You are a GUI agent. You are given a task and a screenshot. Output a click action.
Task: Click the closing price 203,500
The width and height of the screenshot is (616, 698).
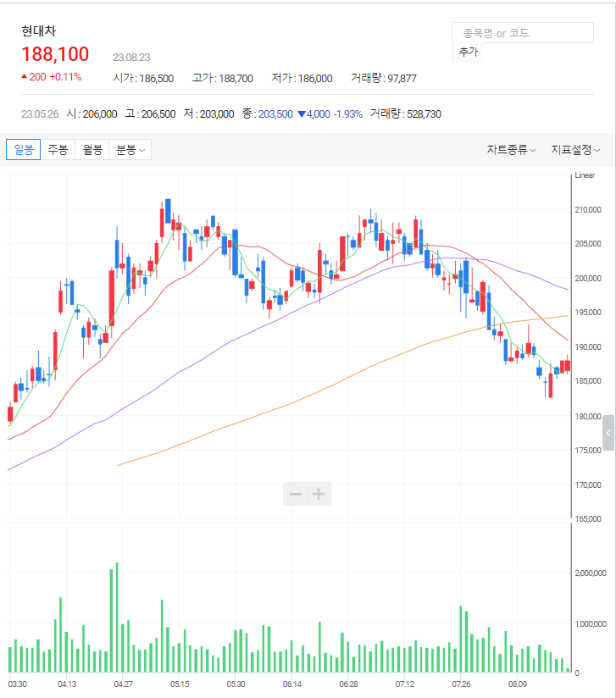(x=275, y=114)
